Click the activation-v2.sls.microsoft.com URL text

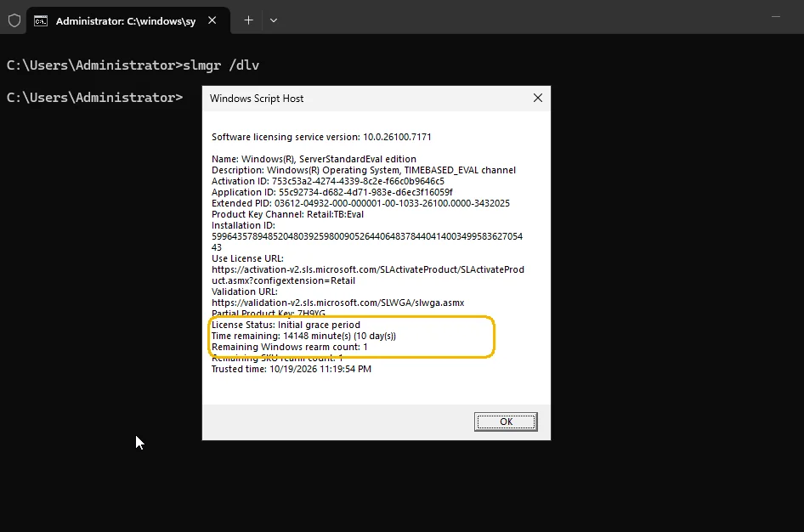(x=368, y=274)
